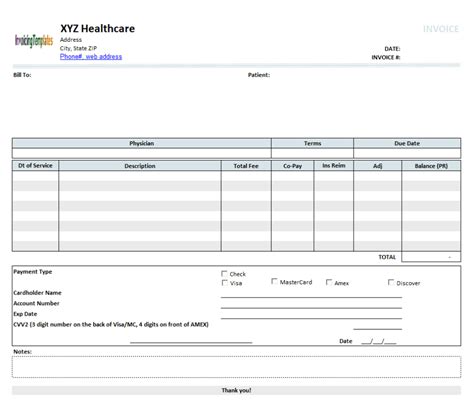Viewport: 474px width, 410px height.
Task: Click the Total Fee column header
Action: (x=246, y=166)
